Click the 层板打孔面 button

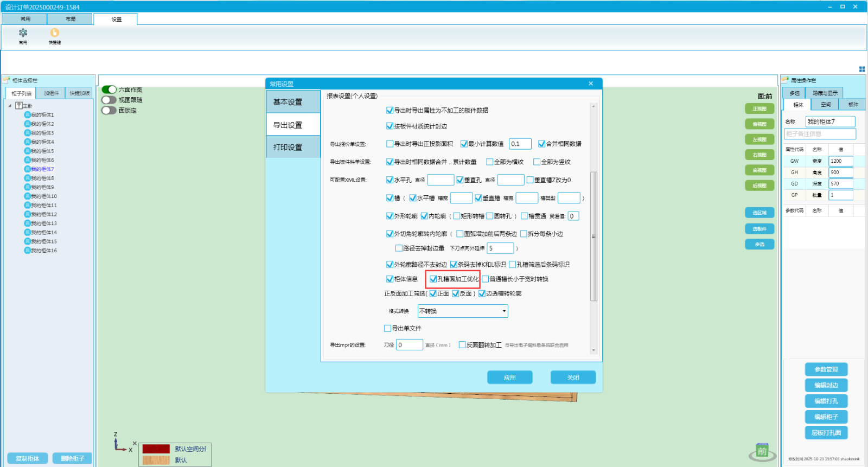point(826,433)
